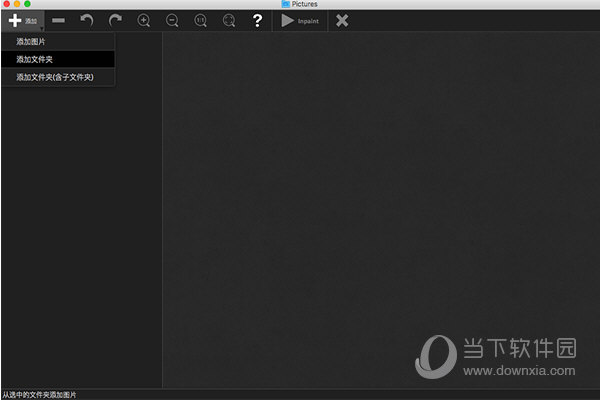Zoom in with the plus magnifier icon
600x400 pixels.
[x=144, y=20]
